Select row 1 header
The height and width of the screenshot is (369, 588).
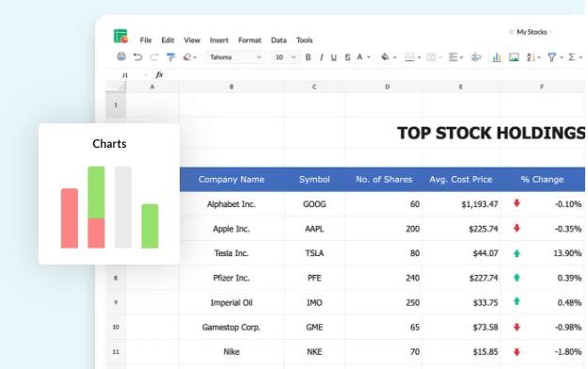[x=116, y=105]
